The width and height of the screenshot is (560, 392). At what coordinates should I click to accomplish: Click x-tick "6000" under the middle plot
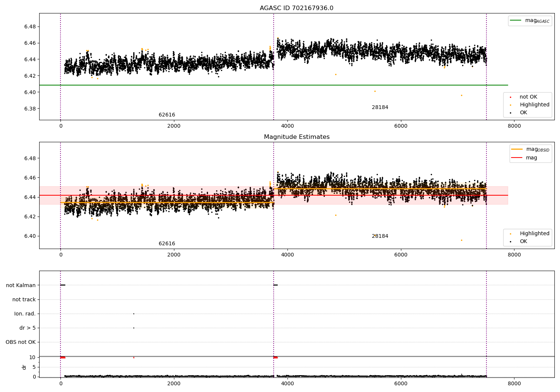point(401,255)
